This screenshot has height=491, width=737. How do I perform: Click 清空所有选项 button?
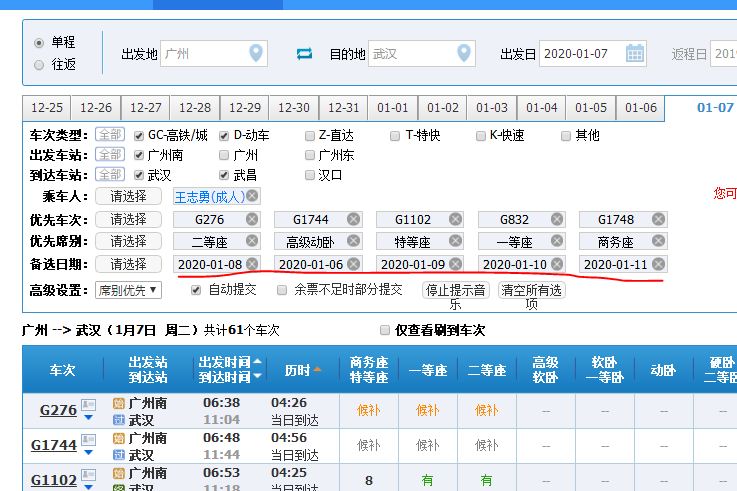[531, 290]
